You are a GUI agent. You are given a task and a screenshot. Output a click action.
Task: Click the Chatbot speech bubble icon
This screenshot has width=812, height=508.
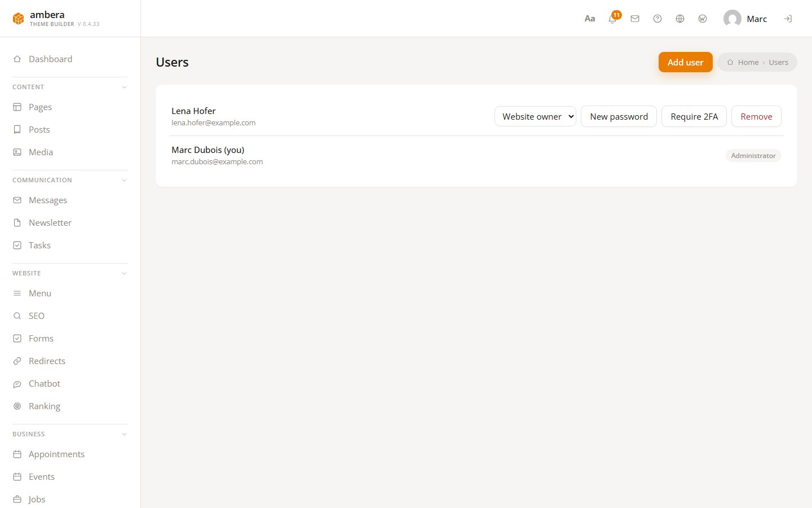coord(17,383)
